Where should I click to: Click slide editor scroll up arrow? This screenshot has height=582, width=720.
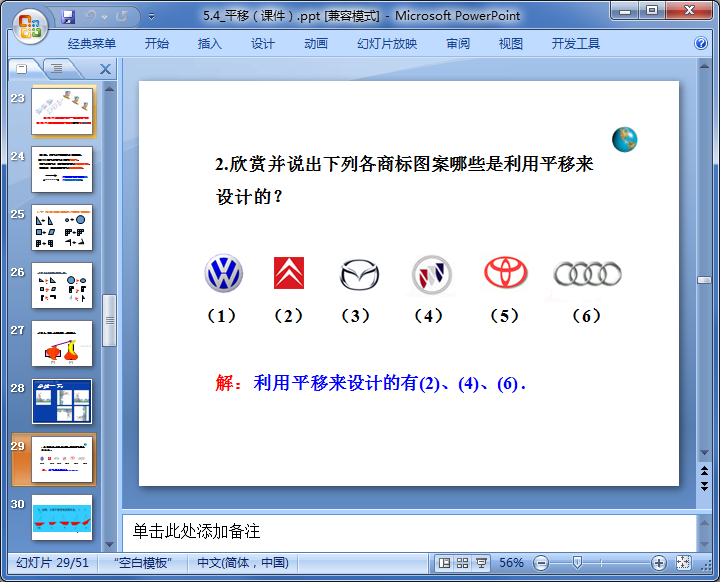click(x=704, y=66)
